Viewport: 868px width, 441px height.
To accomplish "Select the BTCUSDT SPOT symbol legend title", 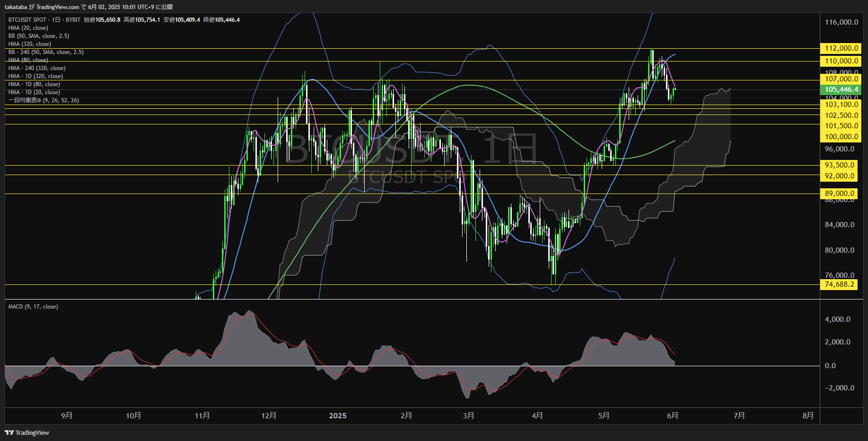I will [44, 20].
